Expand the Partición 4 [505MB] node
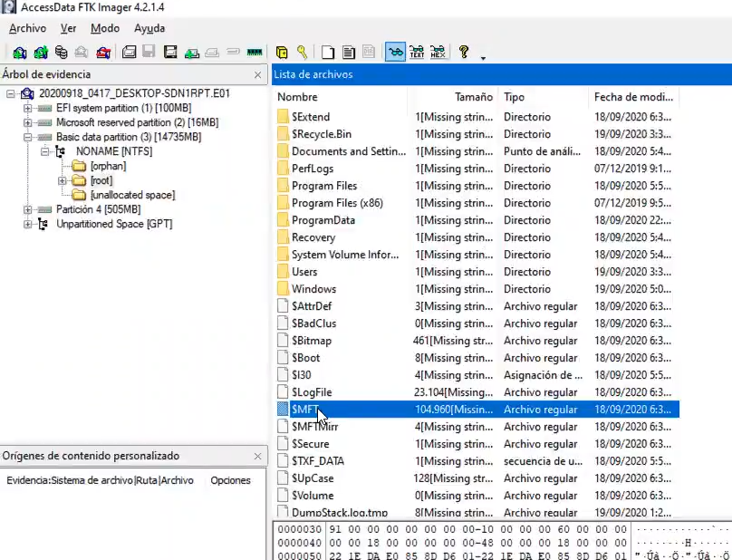732x560 pixels. [27, 209]
